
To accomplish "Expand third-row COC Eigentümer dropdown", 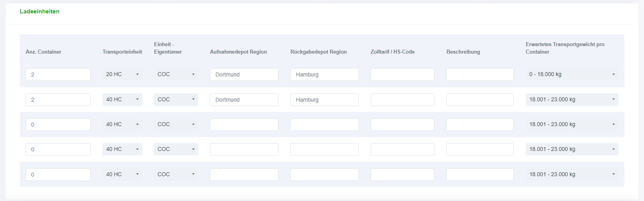I will 176,124.
